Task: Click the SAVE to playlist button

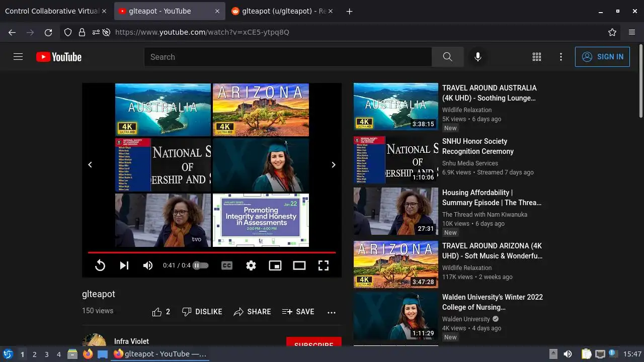Action: 298,312
